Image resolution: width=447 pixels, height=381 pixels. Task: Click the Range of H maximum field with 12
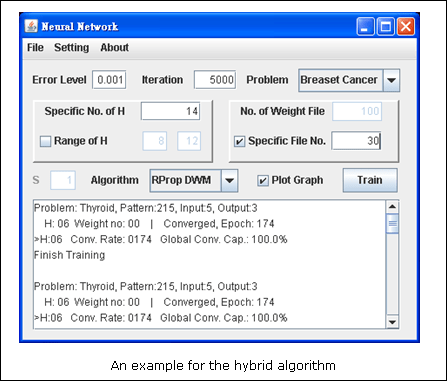pyautogui.click(x=189, y=141)
